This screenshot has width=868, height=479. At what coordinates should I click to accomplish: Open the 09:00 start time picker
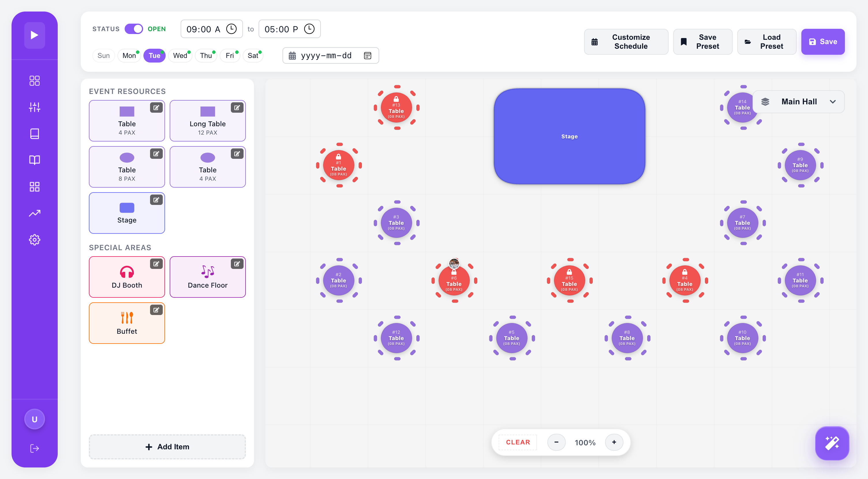point(212,29)
